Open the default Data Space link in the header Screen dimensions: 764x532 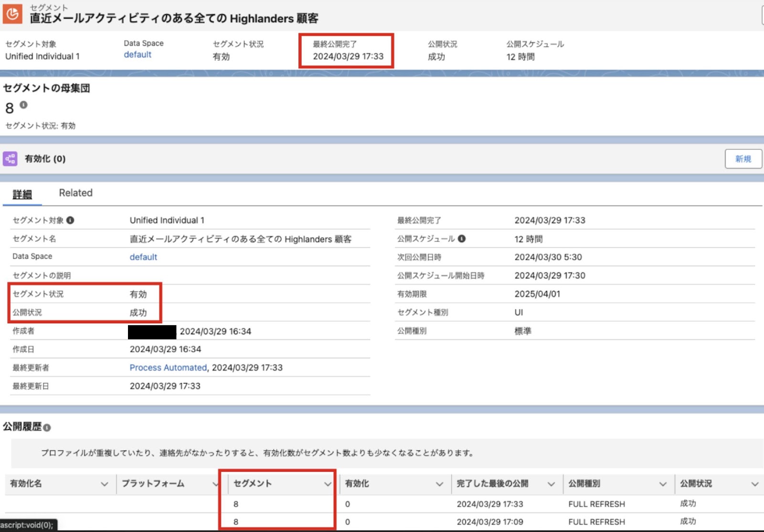138,54
